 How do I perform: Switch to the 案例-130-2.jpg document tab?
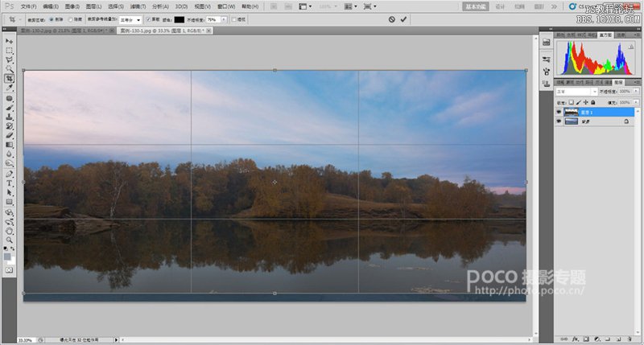(67, 31)
